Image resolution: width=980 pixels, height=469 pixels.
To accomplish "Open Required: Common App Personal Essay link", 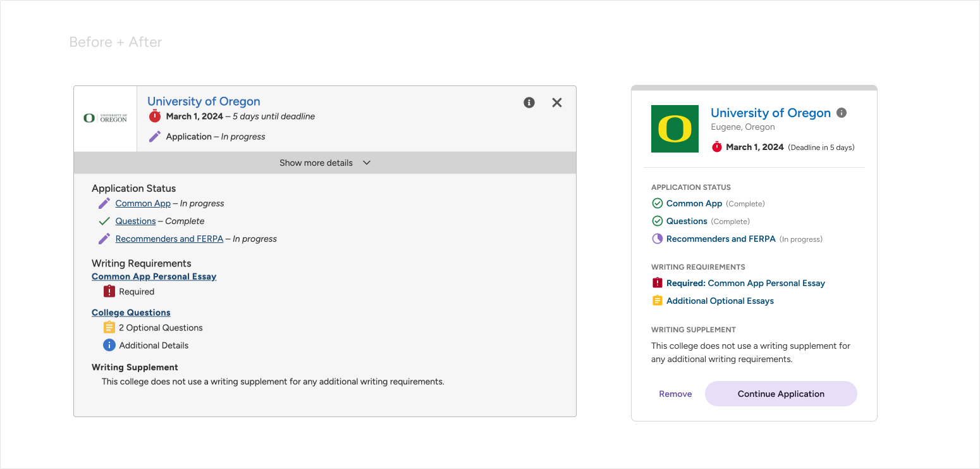I will (746, 283).
